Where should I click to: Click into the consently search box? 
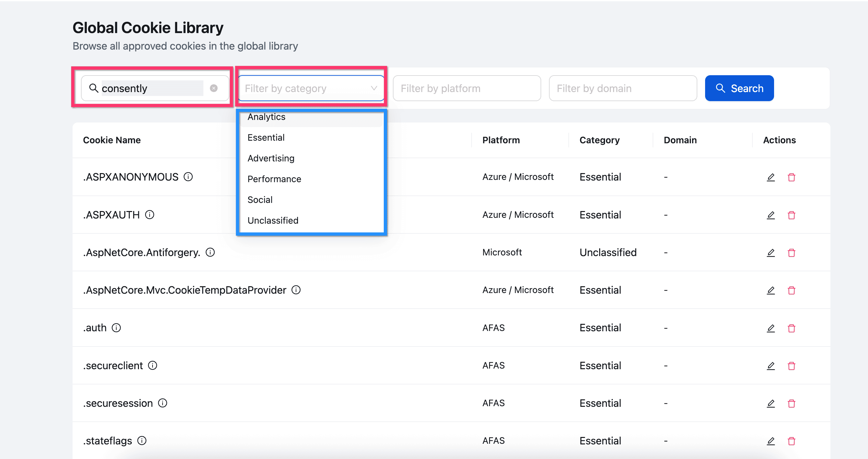click(152, 88)
